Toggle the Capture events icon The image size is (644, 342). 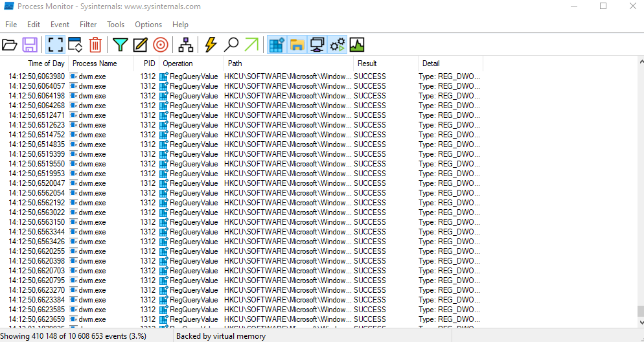pyautogui.click(x=56, y=44)
